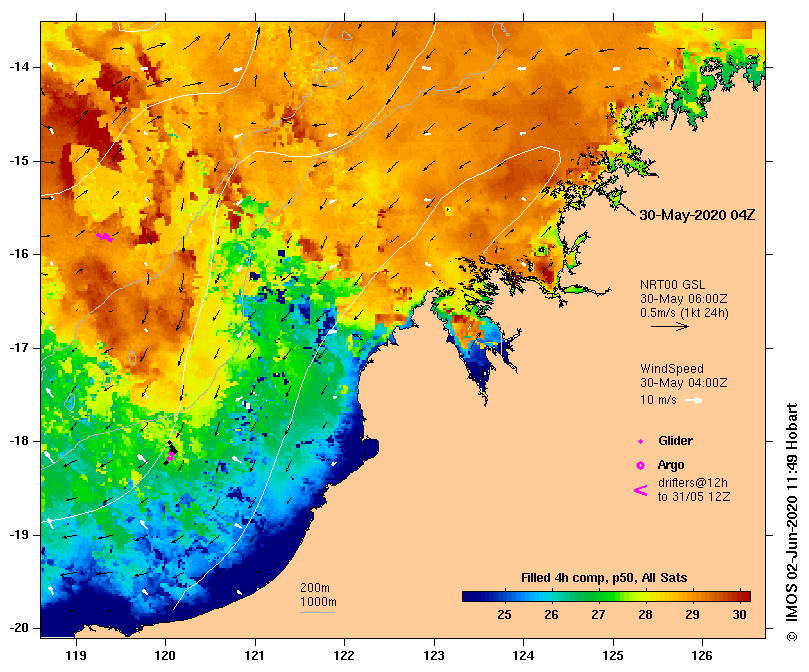
Task: Click the grey 1000m contour sample line
Action: (317, 613)
